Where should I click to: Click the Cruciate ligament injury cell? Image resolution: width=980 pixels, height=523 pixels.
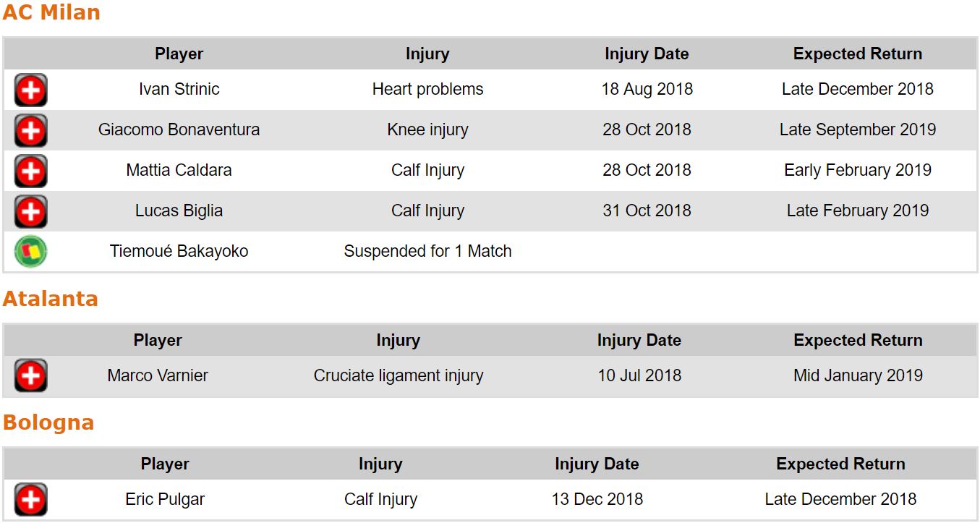pyautogui.click(x=399, y=376)
